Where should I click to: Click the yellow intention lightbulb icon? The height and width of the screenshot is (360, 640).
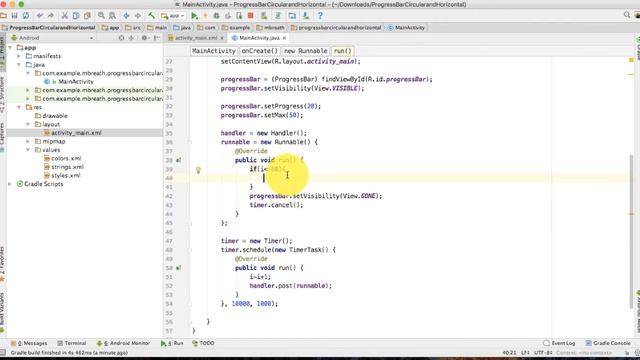198,170
